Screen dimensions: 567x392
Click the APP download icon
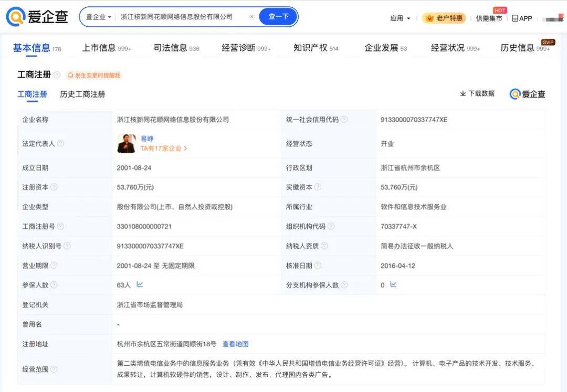click(x=516, y=18)
